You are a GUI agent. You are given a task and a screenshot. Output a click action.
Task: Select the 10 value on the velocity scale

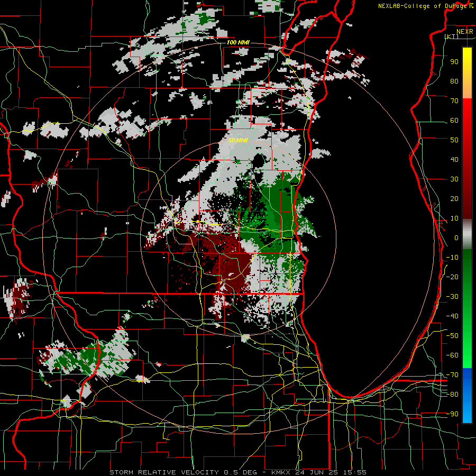coord(454,218)
